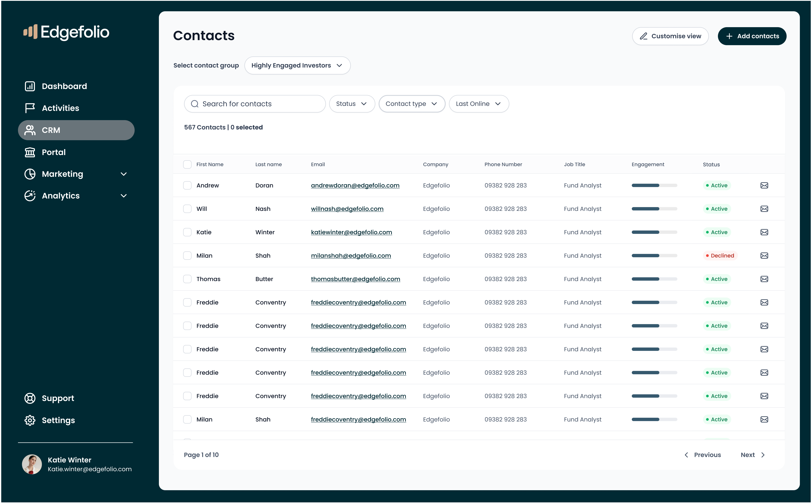Click the Settings gear icon
This screenshot has width=812, height=504.
click(30, 420)
